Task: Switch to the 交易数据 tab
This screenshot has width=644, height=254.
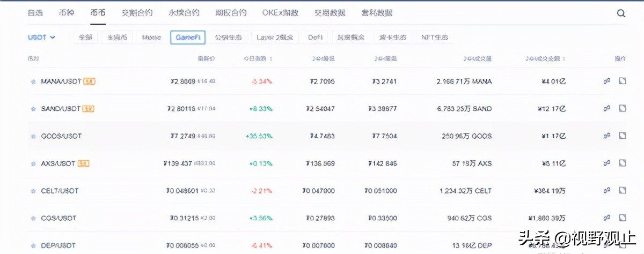Action: tap(331, 13)
